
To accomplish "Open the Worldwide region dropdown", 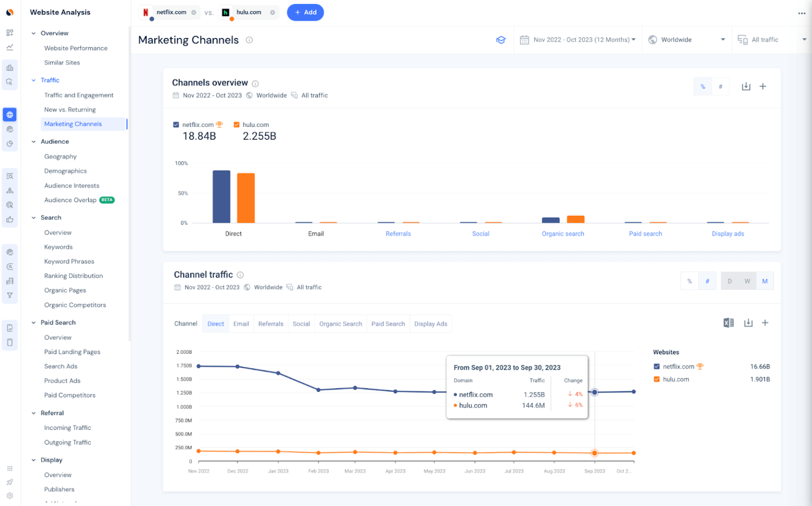I will [686, 39].
